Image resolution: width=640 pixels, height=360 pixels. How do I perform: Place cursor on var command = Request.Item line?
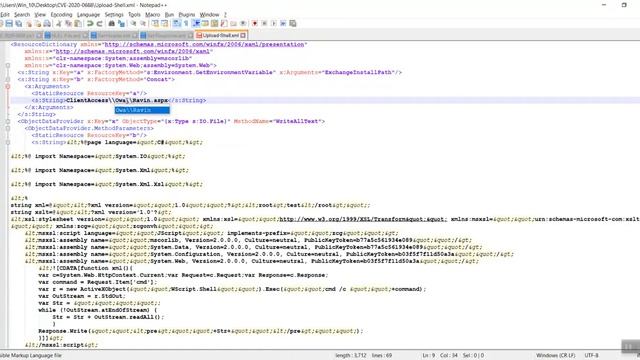click(98, 282)
